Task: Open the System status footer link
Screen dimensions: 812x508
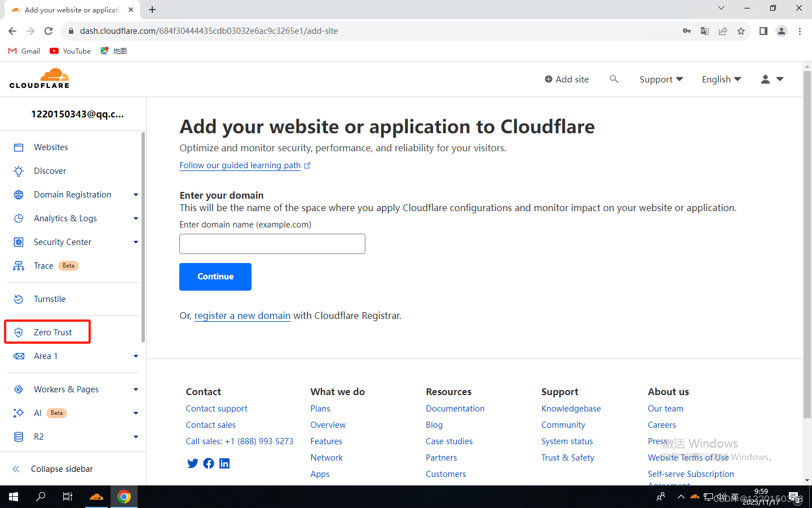Action: point(567,441)
